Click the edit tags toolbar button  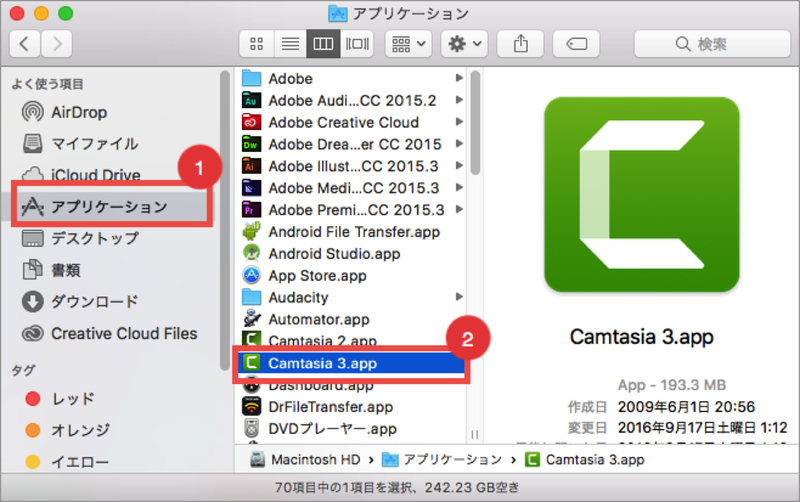tap(576, 44)
